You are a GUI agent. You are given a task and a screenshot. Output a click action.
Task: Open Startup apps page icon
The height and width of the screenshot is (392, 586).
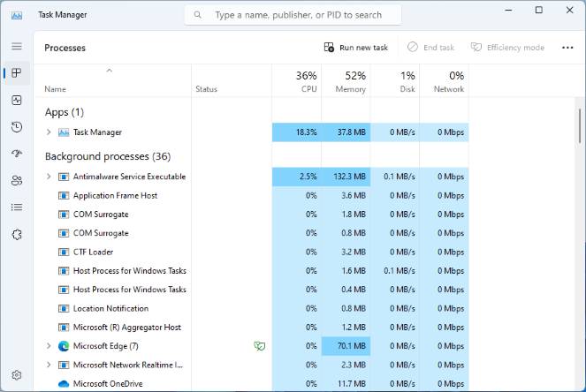tap(17, 154)
